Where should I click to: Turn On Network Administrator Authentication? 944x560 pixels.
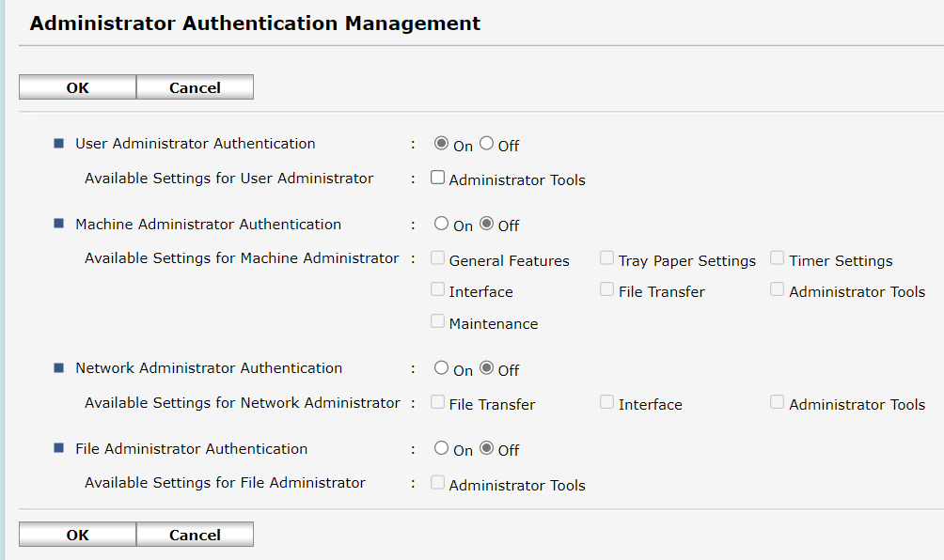point(441,368)
